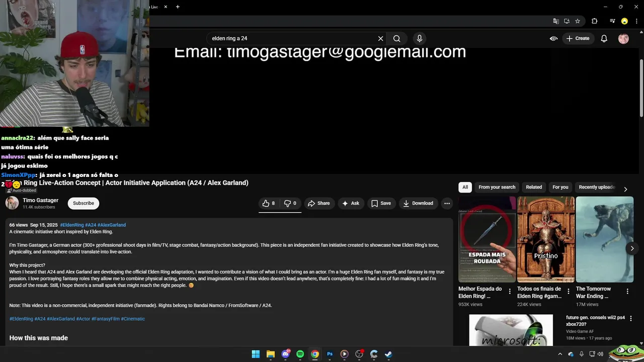Open Todos os finais de Elden Ring short
The image size is (644, 362).
546,239
